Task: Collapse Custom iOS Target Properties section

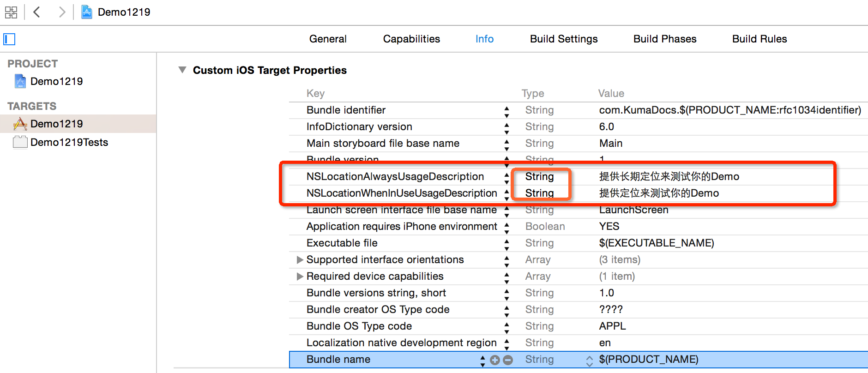Action: [x=182, y=70]
